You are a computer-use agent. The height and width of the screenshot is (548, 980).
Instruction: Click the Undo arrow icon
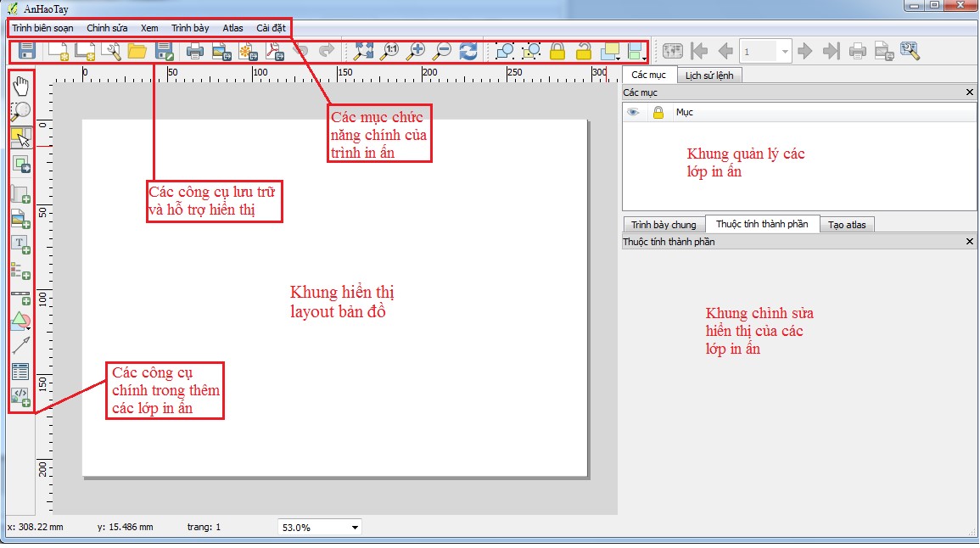300,51
